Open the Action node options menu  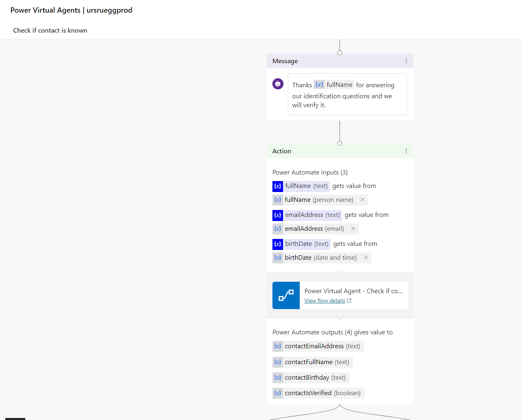click(x=406, y=151)
